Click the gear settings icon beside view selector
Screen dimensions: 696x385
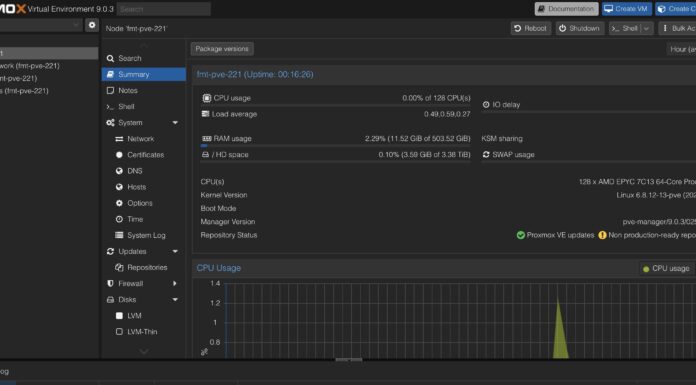[x=92, y=25]
